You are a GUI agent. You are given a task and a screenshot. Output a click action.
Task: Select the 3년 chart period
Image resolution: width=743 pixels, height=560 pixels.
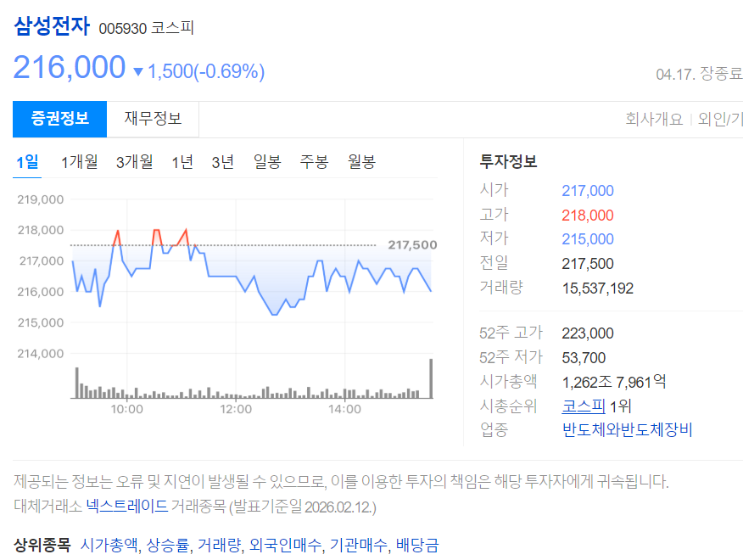[x=223, y=162]
